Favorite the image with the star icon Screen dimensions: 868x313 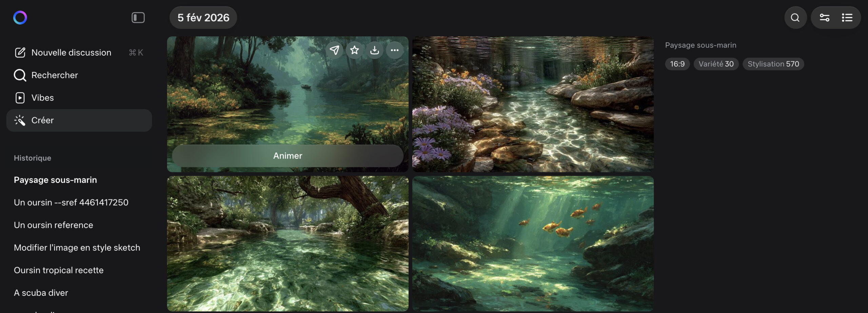click(355, 50)
